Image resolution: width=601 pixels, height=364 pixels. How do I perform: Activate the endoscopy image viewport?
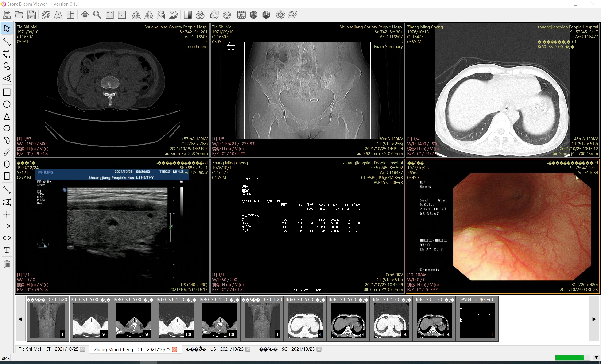(x=502, y=226)
